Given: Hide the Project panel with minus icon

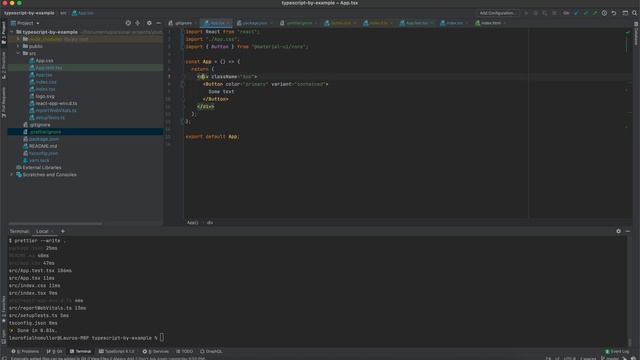Looking at the screenshot, I should click(158, 23).
